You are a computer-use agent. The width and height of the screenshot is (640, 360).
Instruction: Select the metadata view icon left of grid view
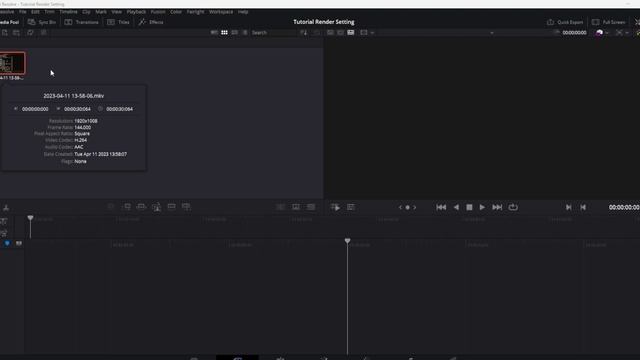[x=214, y=32]
